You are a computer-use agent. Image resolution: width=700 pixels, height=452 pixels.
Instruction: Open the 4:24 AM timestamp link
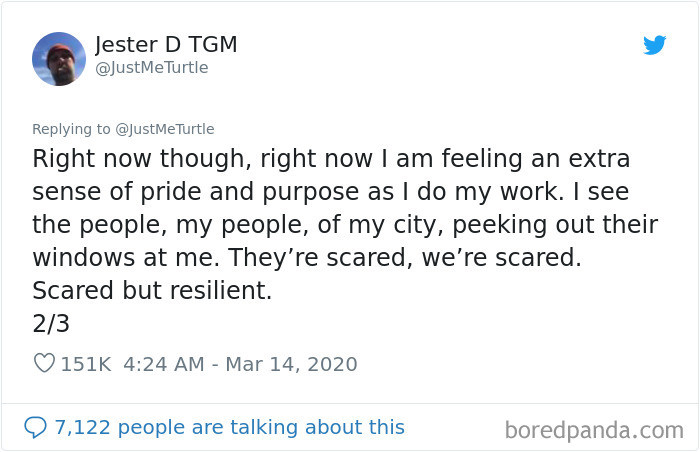[164, 364]
